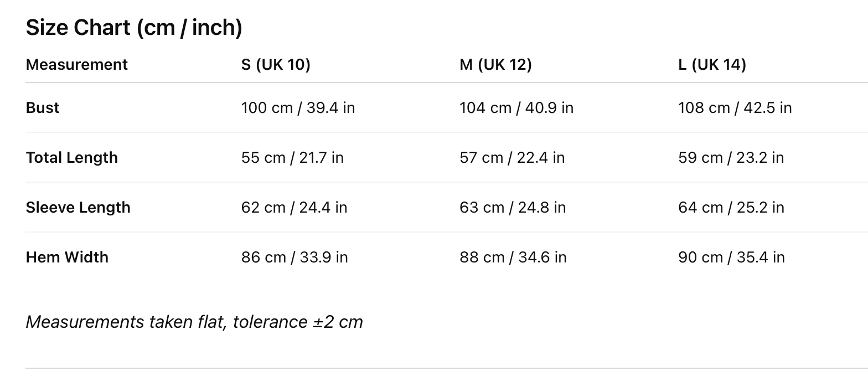
Task: Click the 90 cm / 35.4 in cell
Action: click(x=731, y=257)
